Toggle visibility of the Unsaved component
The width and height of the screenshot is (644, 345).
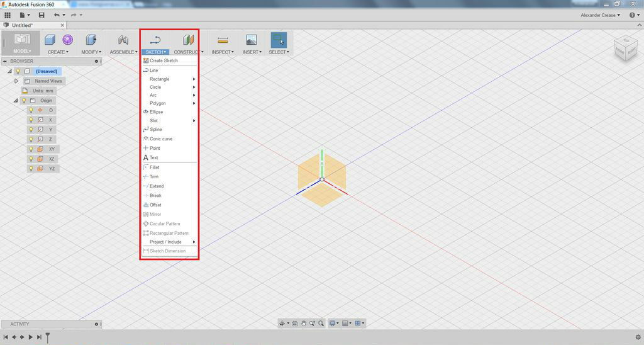18,71
